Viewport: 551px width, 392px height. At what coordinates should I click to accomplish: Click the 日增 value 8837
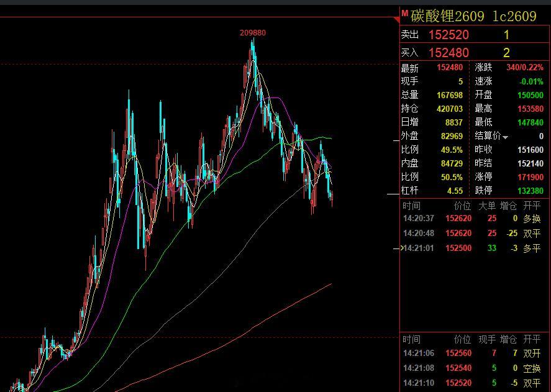[x=454, y=122]
